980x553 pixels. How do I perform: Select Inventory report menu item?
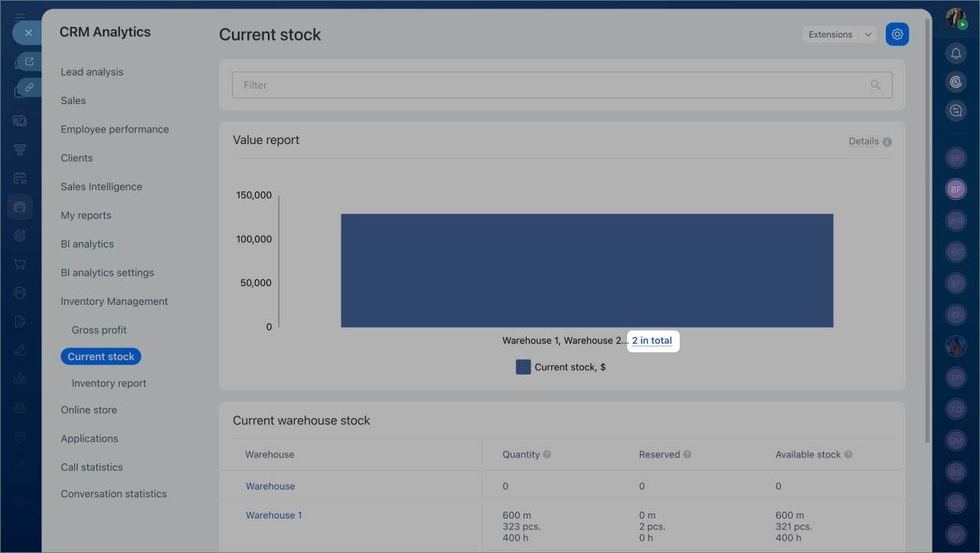pos(109,383)
